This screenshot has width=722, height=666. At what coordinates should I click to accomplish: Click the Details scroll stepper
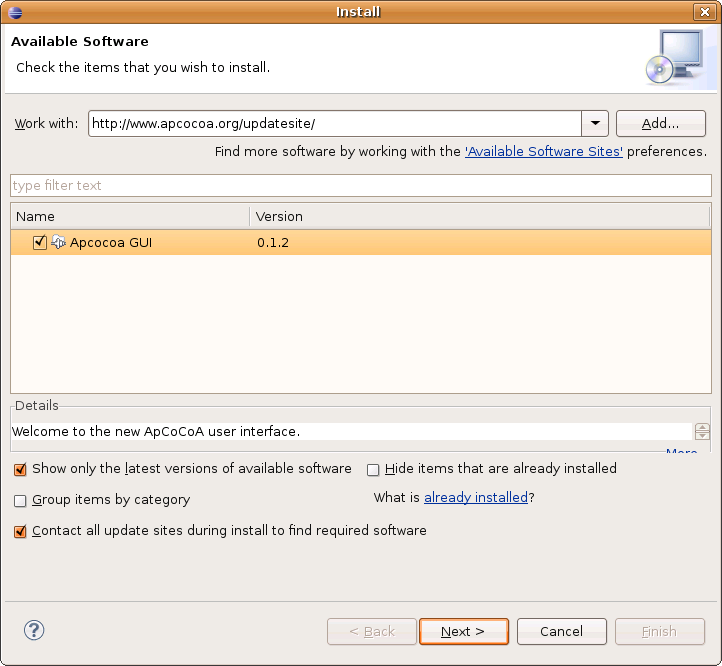coord(702,432)
